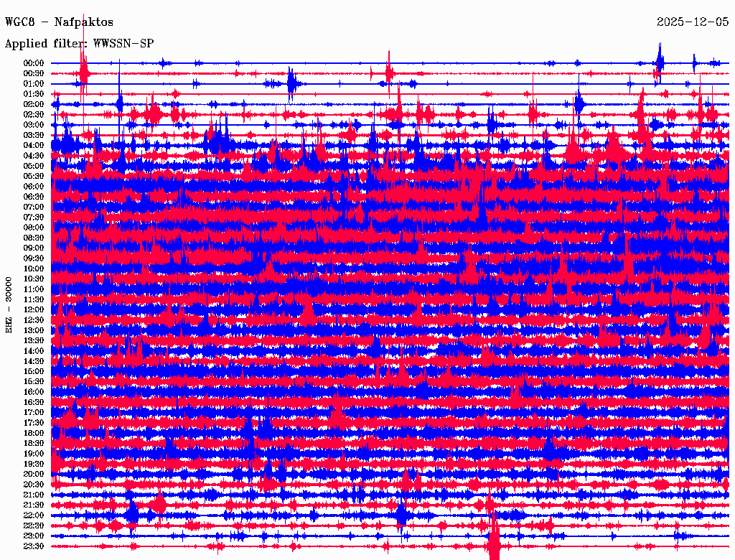Click the 18:00 time label
The width and height of the screenshot is (735, 560).
pos(34,433)
